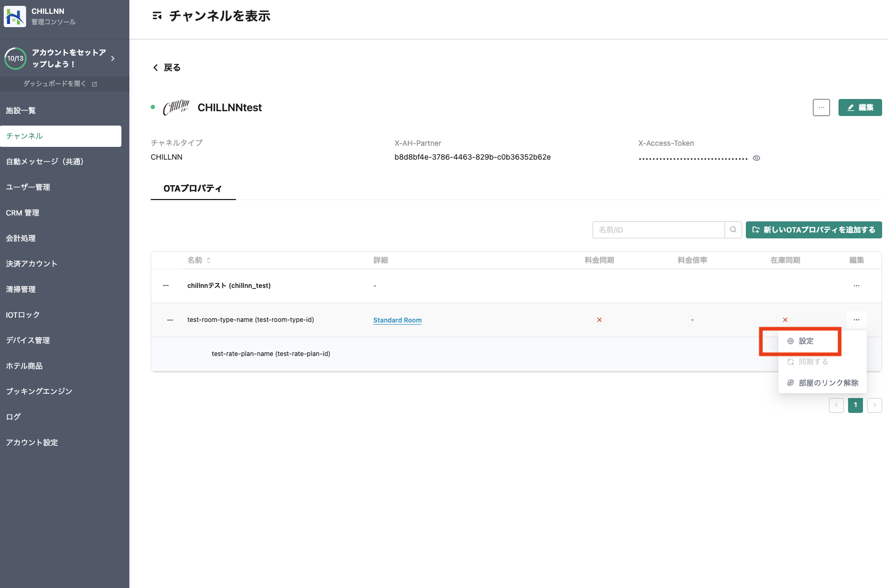The image size is (888, 588).
Task: Select チャンネル sidebar item
Action: (x=61, y=136)
